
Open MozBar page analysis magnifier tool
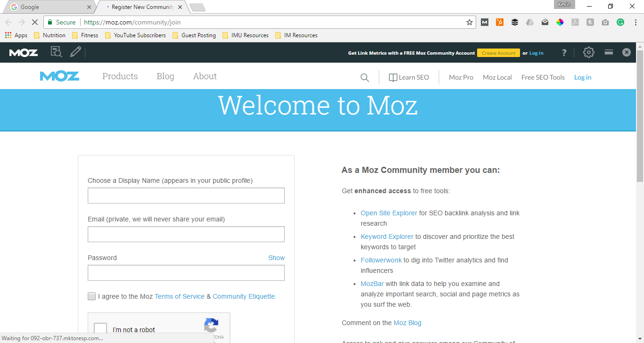56,52
